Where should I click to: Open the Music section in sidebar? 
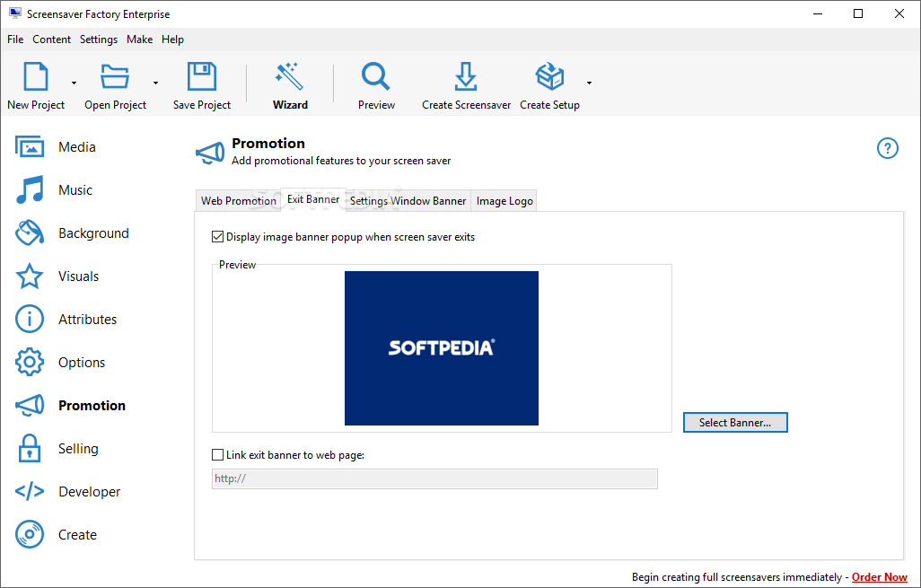tap(54, 189)
